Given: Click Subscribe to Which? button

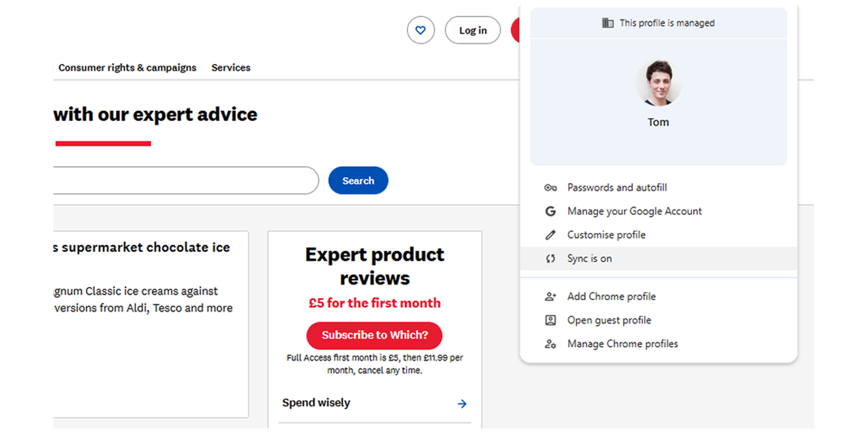Looking at the screenshot, I should [374, 335].
